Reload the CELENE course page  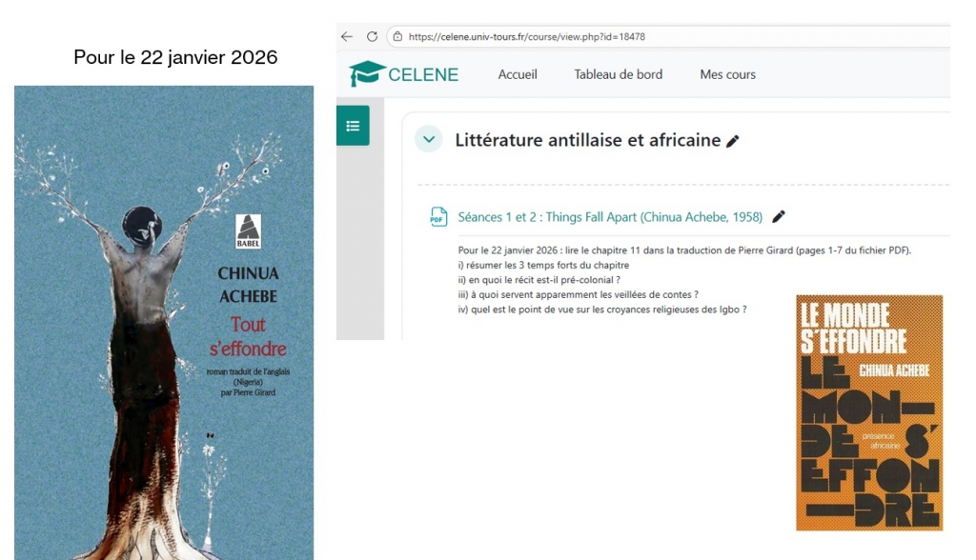coord(372,37)
